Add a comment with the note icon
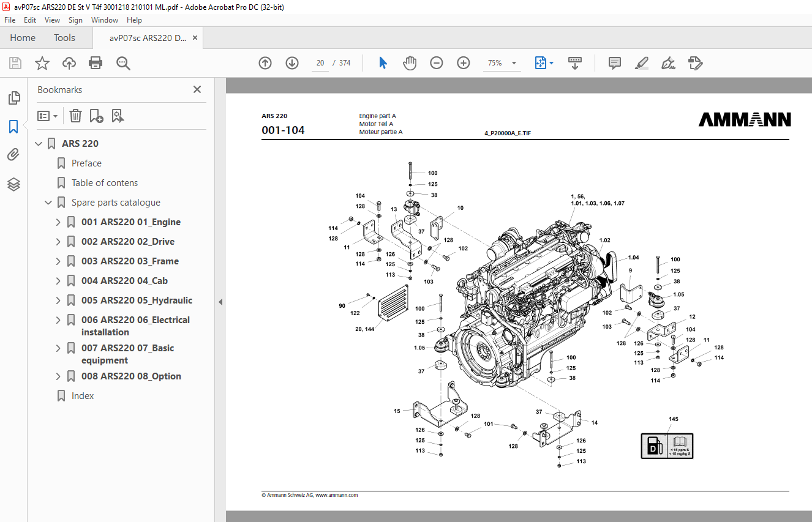The height and width of the screenshot is (522, 812). click(615, 63)
